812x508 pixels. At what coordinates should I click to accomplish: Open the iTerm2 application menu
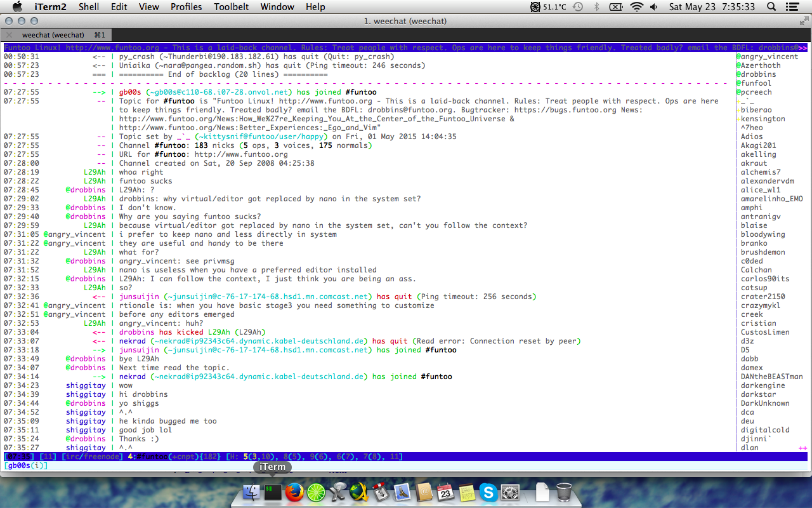click(49, 7)
